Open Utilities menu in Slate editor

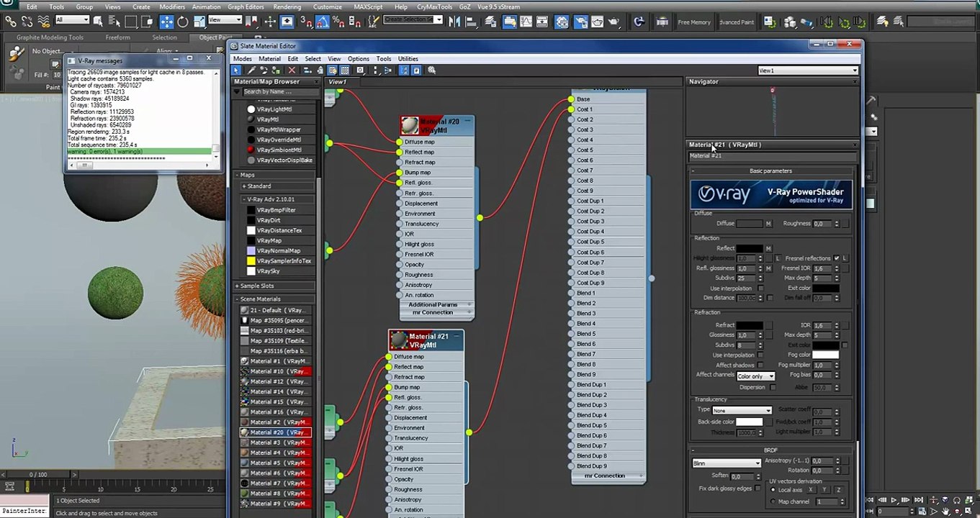[x=408, y=59]
